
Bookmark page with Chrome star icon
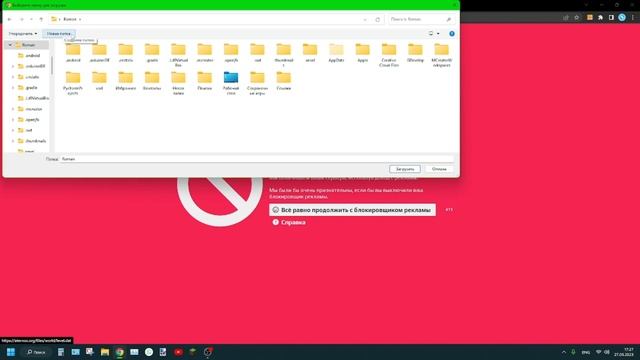[x=576, y=17]
